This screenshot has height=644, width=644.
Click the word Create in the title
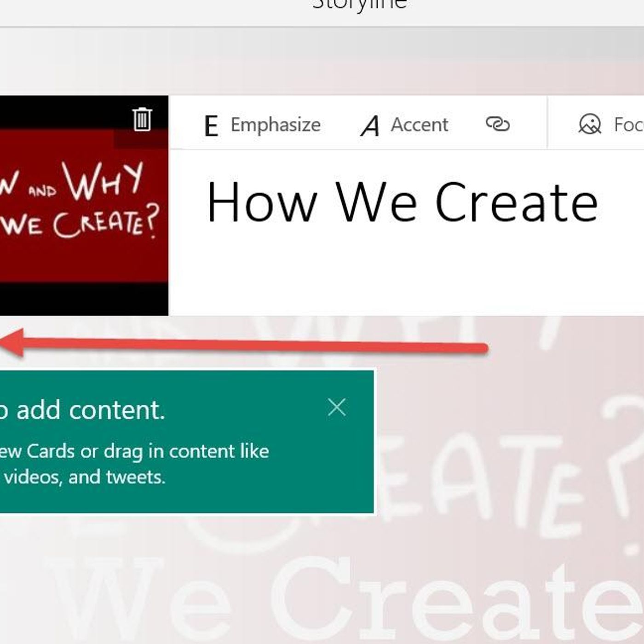pos(516,202)
